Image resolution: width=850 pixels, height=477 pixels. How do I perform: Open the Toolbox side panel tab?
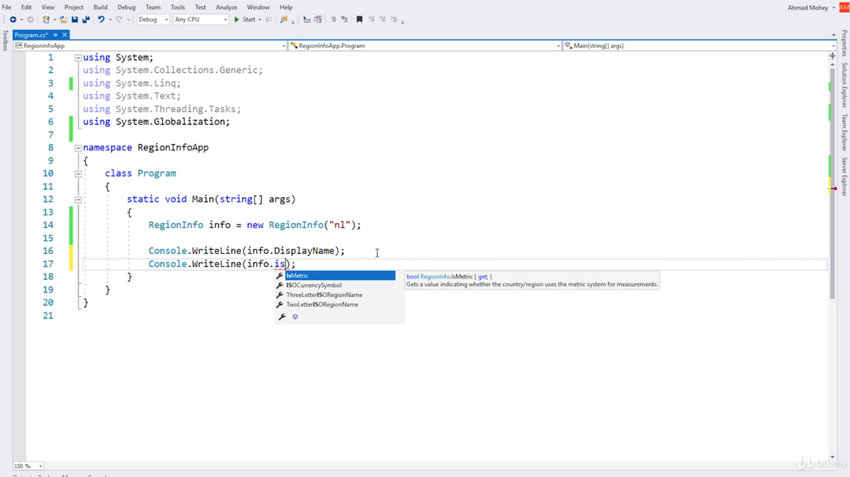pyautogui.click(x=5, y=41)
